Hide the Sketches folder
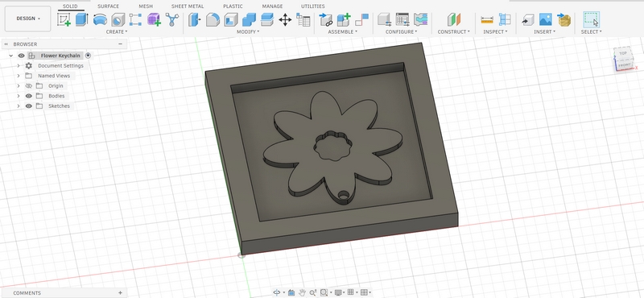 (28, 106)
